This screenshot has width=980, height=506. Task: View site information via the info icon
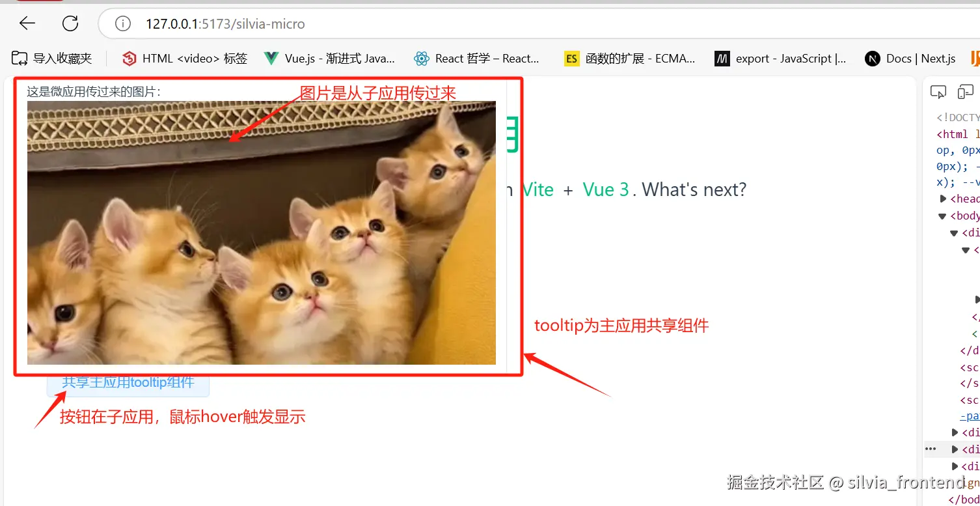[122, 24]
